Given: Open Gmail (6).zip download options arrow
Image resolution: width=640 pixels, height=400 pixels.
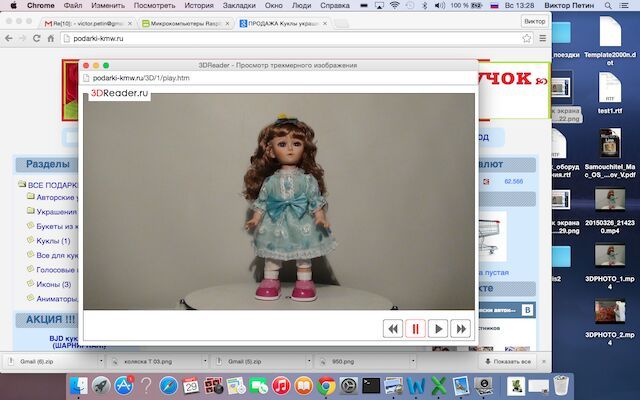Looking at the screenshot, I should [x=100, y=361].
